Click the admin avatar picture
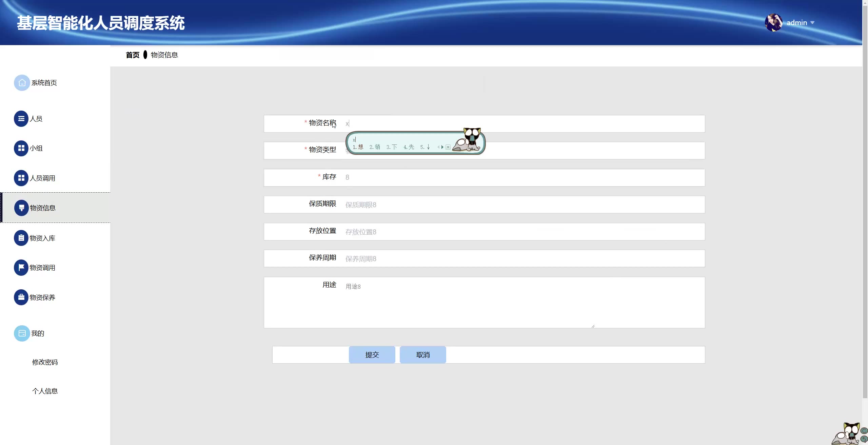Viewport: 868px width, 445px height. [773, 23]
